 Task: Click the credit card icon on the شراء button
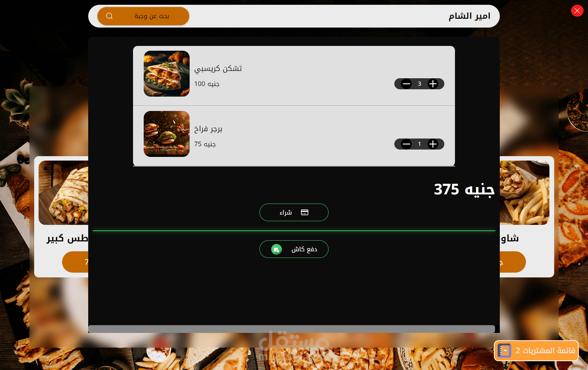point(305,212)
